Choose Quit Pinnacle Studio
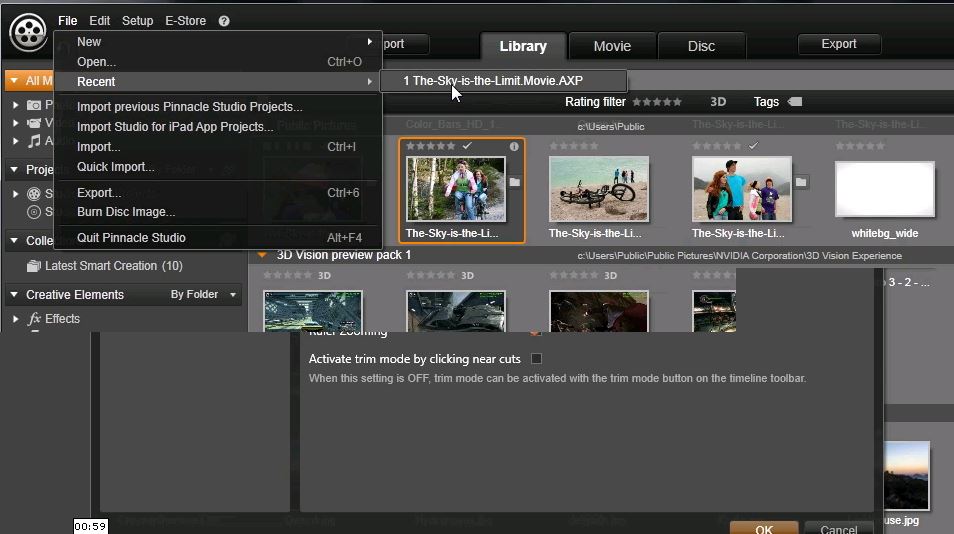This screenshot has width=954, height=534. point(218,238)
